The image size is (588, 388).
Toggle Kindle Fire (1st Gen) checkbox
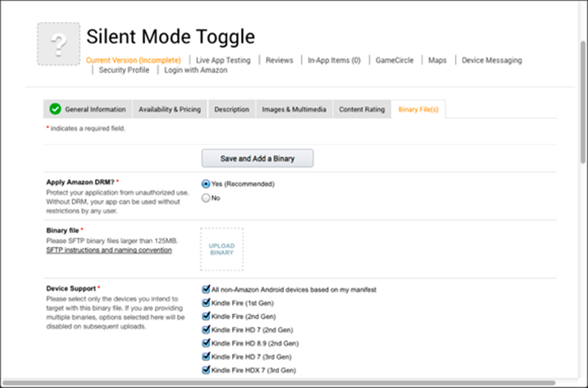tap(205, 303)
